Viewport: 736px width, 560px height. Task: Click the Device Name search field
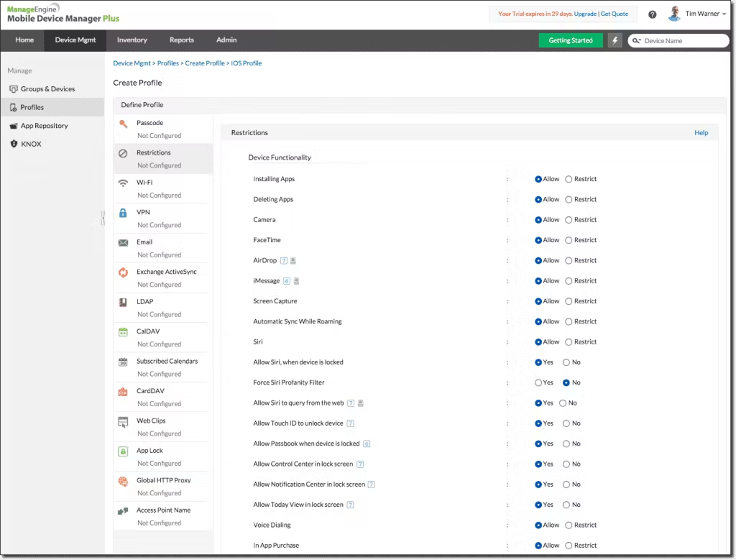coord(683,41)
